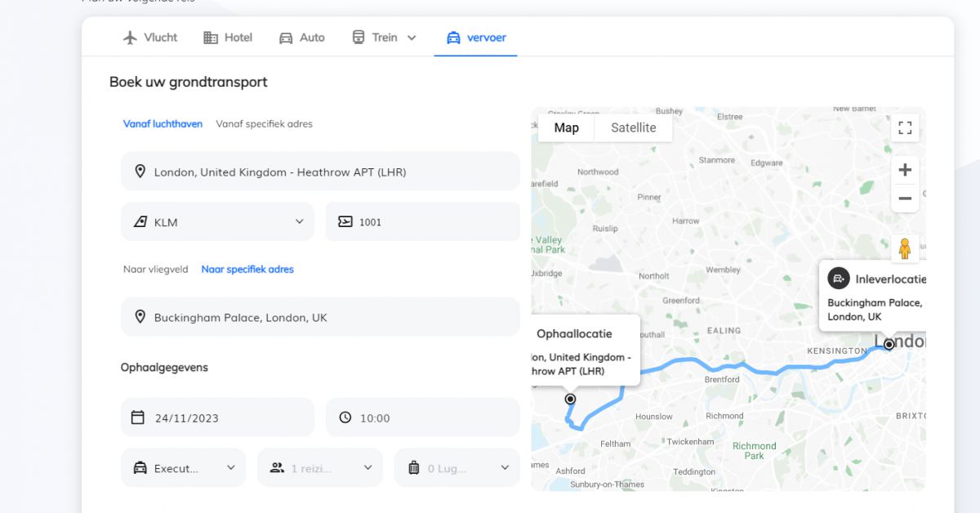Click the calendar icon in date field
Viewport: 980px width, 513px height.
pos(138,417)
